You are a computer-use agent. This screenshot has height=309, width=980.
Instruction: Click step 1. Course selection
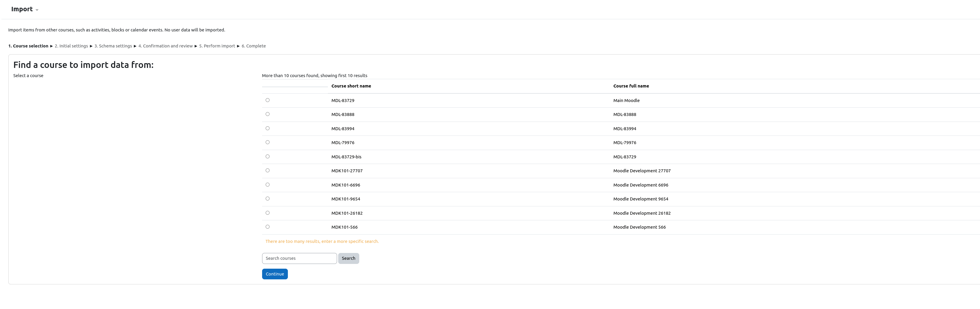[28, 46]
